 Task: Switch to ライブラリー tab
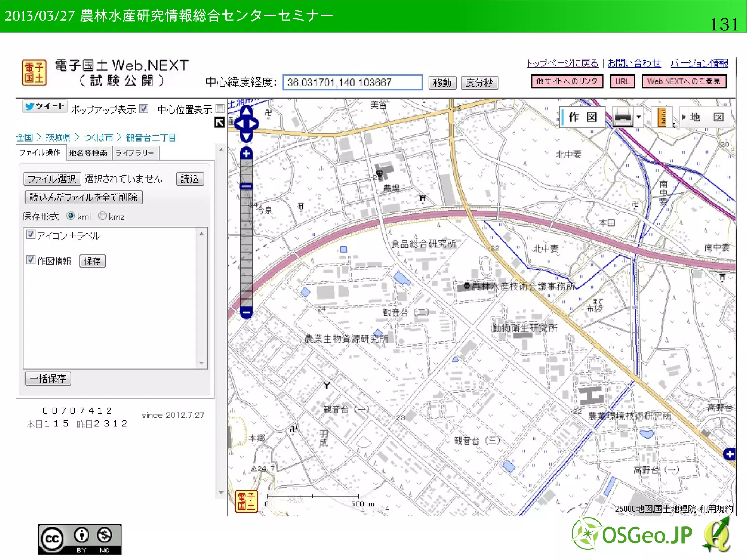pyautogui.click(x=135, y=153)
